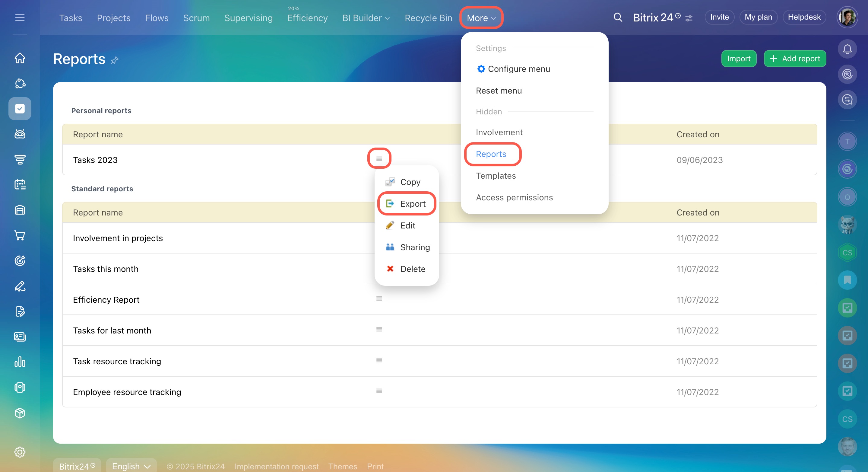Expand the More dropdown in top menu

(481, 18)
